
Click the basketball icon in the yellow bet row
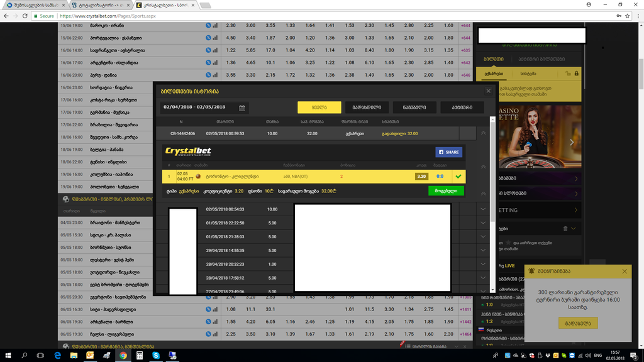[198, 177]
